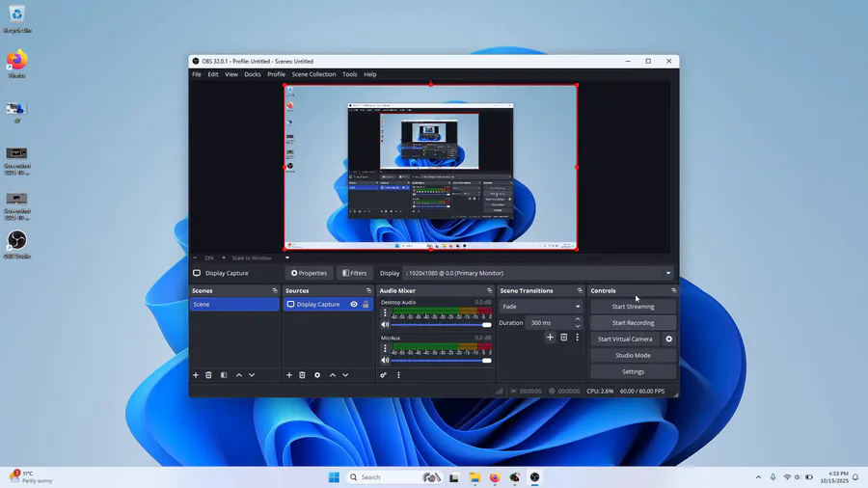Open scene filters icon in Scenes dock
Image resolution: width=868 pixels, height=488 pixels.
224,375
